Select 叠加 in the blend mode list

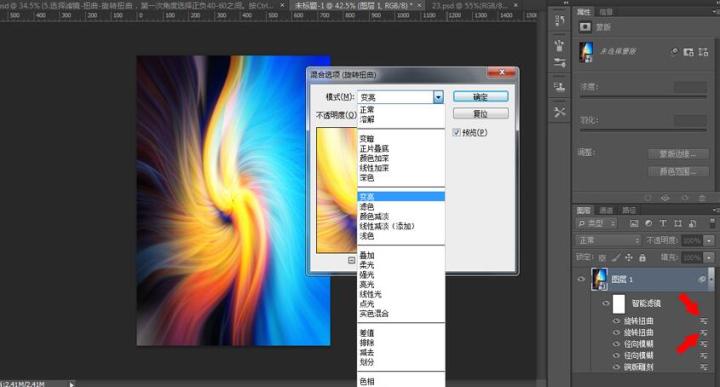pyautogui.click(x=367, y=255)
